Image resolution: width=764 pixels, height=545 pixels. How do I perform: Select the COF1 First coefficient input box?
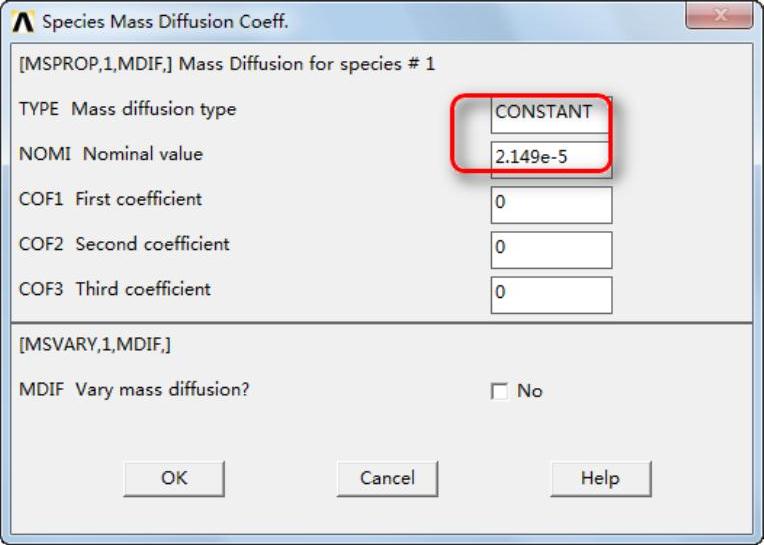click(x=551, y=205)
